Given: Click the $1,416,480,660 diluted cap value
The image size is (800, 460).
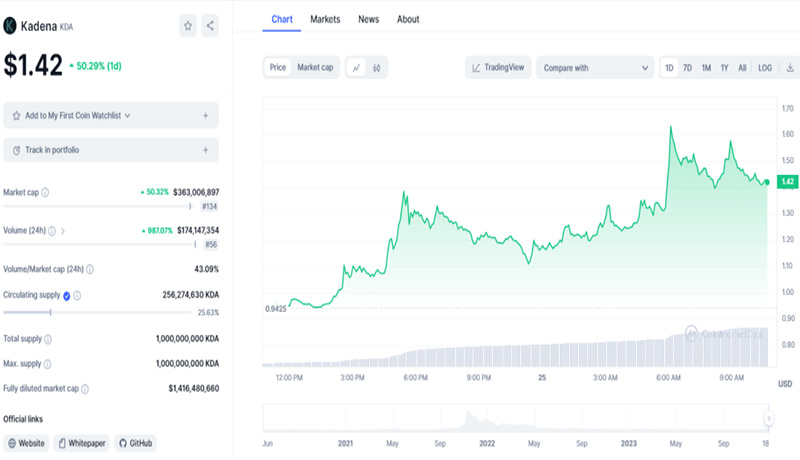Looking at the screenshot, I should pos(194,389).
